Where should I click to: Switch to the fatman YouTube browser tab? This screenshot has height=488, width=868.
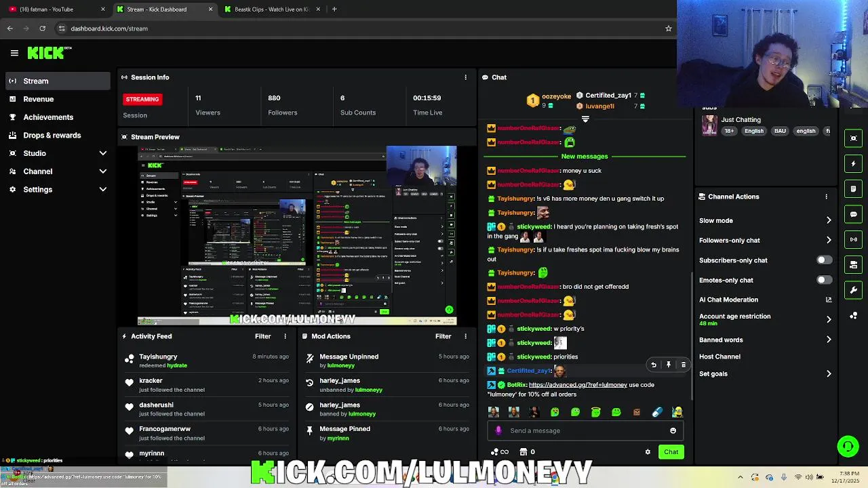click(x=57, y=9)
